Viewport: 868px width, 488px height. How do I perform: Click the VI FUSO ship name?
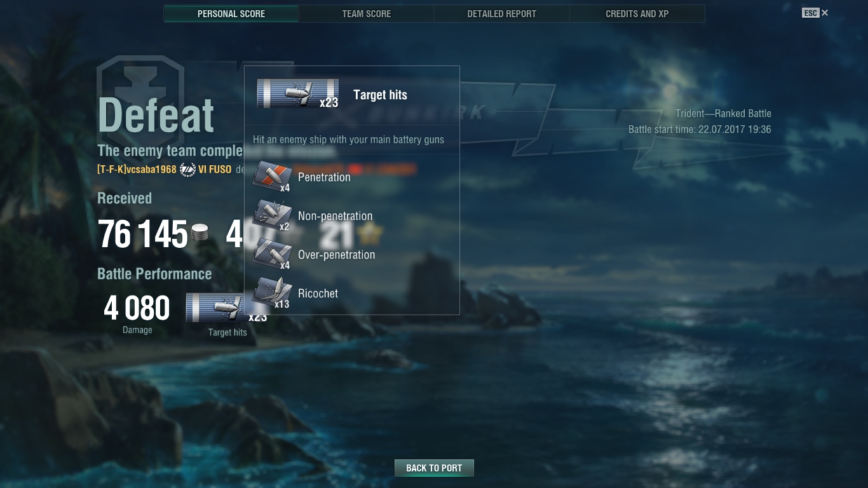215,170
